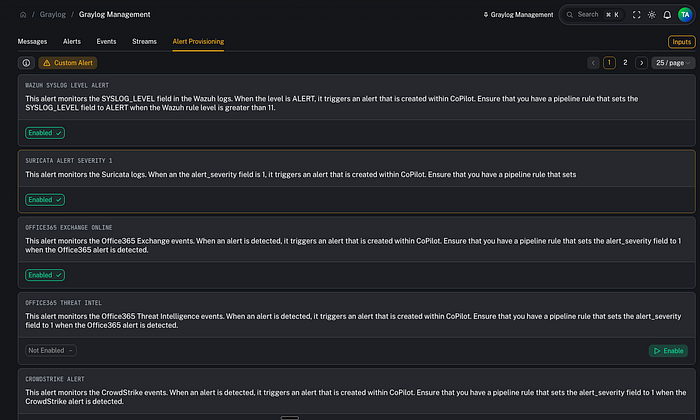Click the Suricata logs alert description
This screenshot has width=700, height=420.
click(300, 175)
